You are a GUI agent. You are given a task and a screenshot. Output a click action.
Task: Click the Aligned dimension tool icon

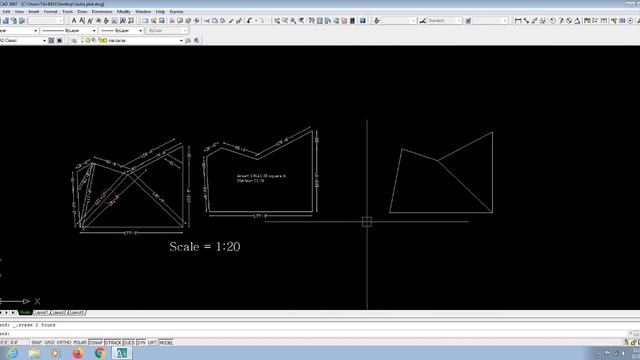(x=526, y=21)
